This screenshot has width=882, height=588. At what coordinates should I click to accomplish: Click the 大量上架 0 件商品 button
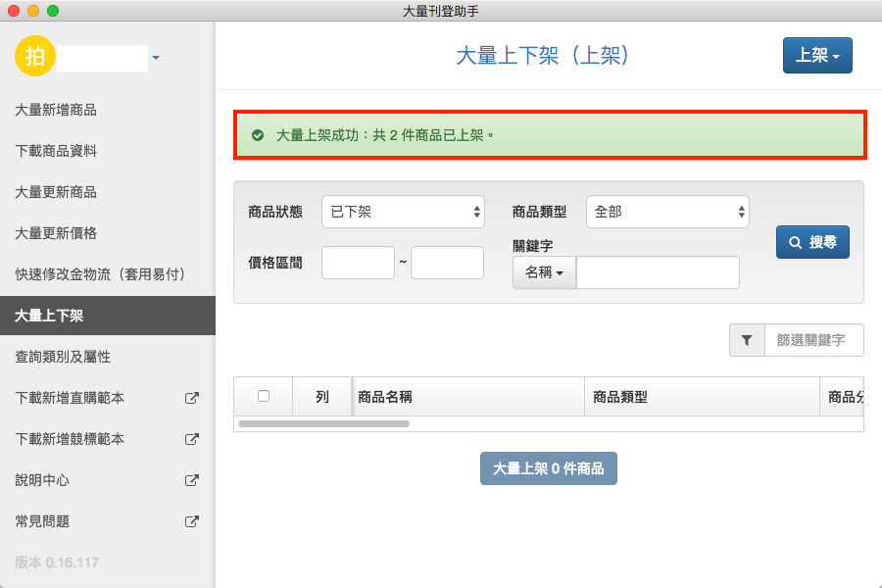click(548, 468)
